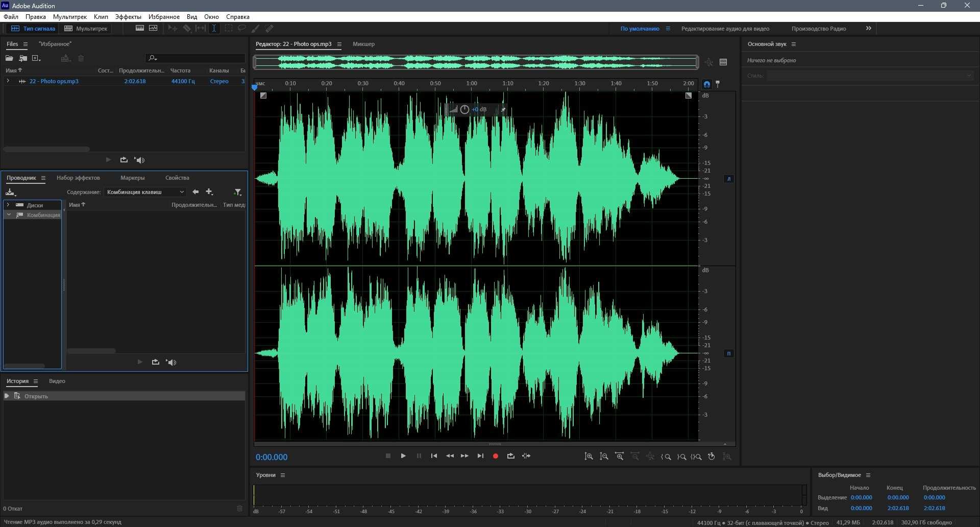Open the Избранное menu

coord(164,17)
